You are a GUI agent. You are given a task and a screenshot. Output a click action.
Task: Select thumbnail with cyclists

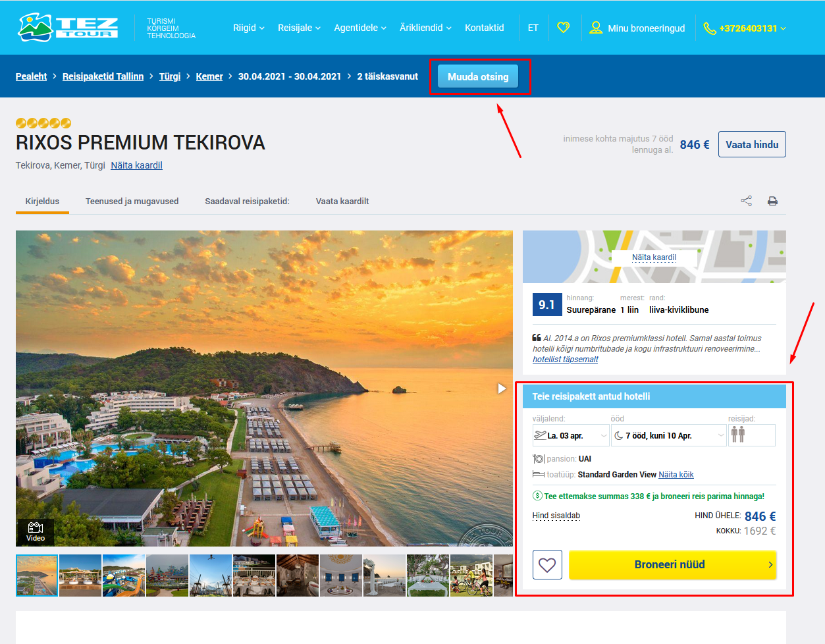(x=471, y=576)
